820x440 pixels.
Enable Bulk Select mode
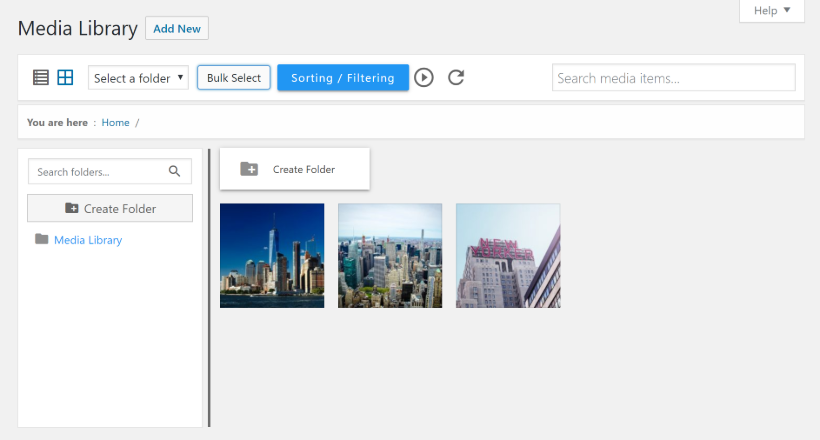tap(234, 77)
